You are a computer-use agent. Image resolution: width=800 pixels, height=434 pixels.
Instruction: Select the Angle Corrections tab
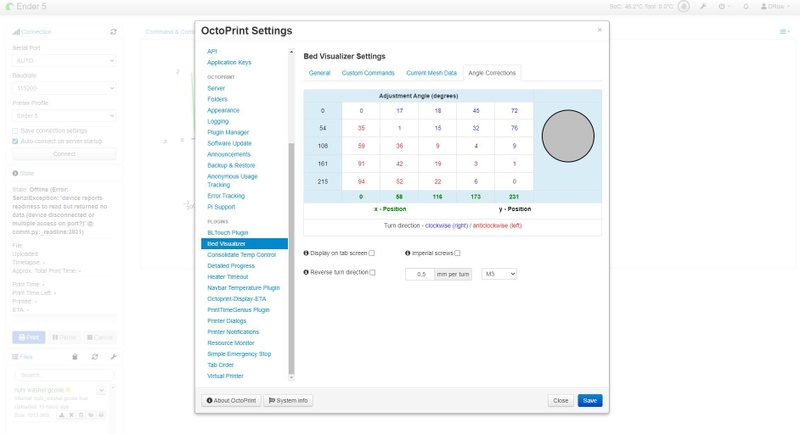[x=492, y=73]
